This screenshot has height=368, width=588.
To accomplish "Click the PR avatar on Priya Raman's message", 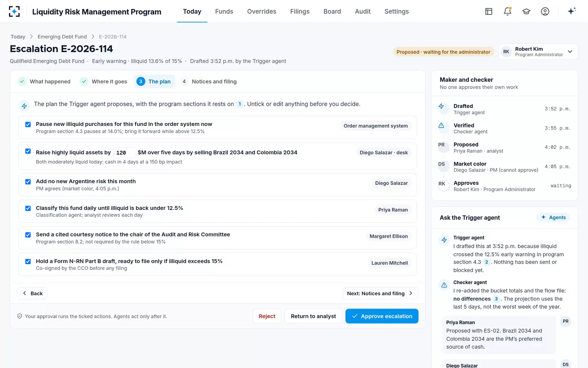I will (x=566, y=321).
